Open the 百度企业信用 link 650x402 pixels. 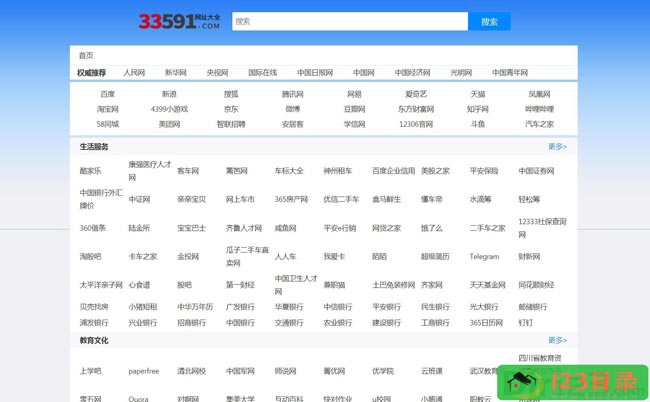[393, 171]
